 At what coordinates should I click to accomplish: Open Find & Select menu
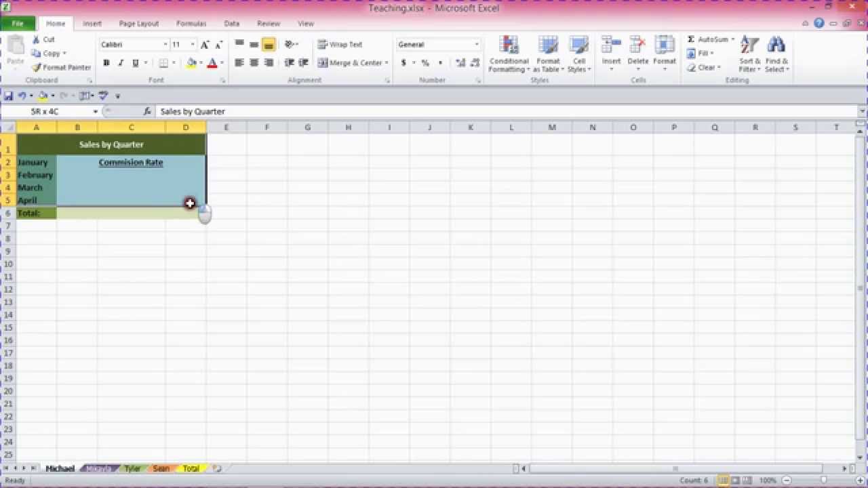776,54
